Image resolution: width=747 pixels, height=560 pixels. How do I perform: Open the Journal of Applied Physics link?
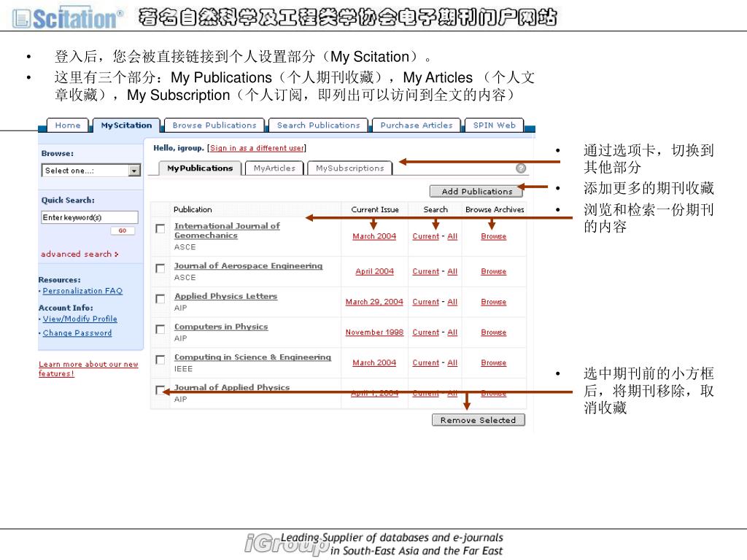click(x=231, y=387)
